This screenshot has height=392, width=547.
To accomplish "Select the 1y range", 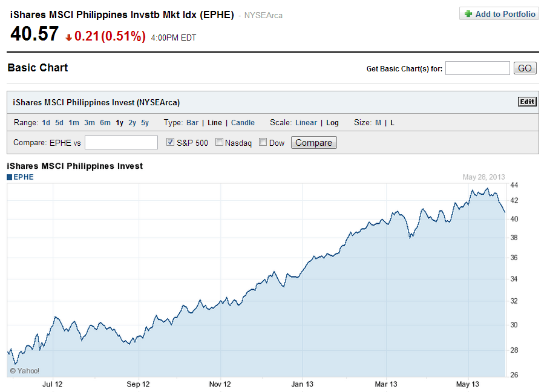I will (x=120, y=123).
